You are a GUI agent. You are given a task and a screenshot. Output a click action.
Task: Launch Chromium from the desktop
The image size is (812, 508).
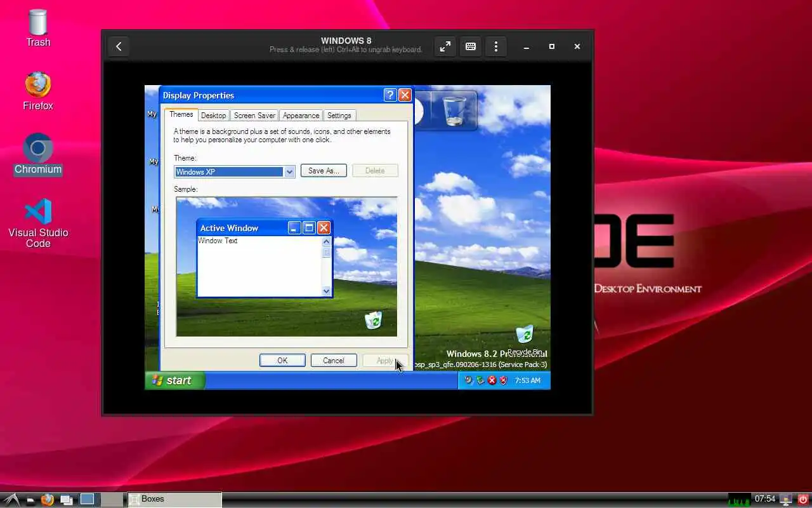(x=38, y=154)
